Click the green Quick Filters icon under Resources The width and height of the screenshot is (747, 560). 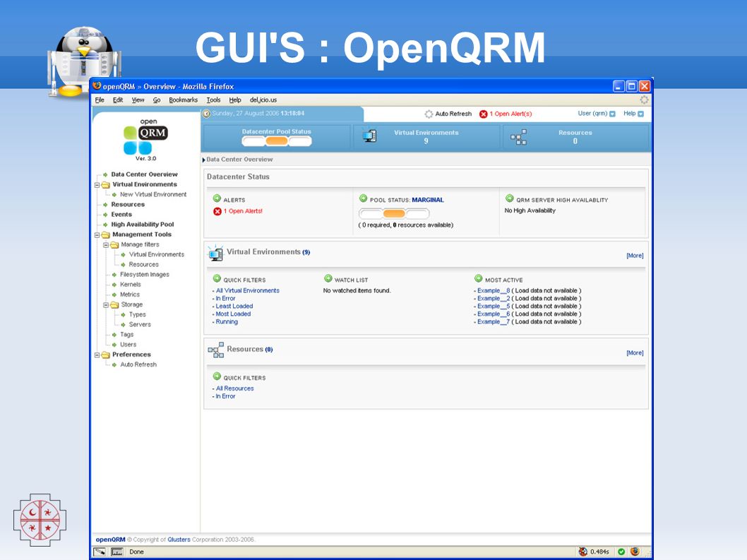[217, 376]
